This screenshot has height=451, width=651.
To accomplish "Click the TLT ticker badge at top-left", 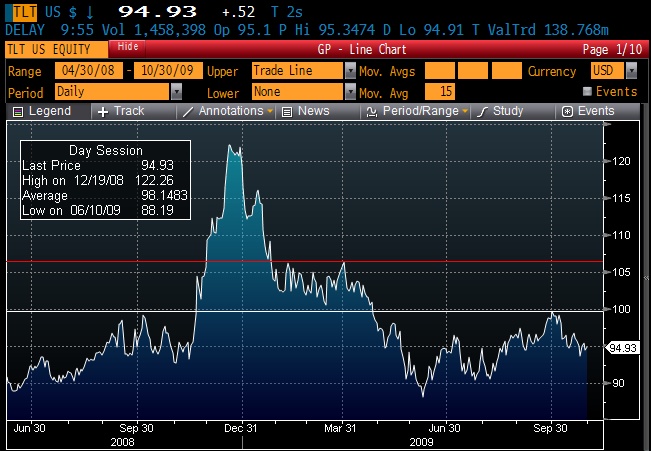I will (19, 10).
